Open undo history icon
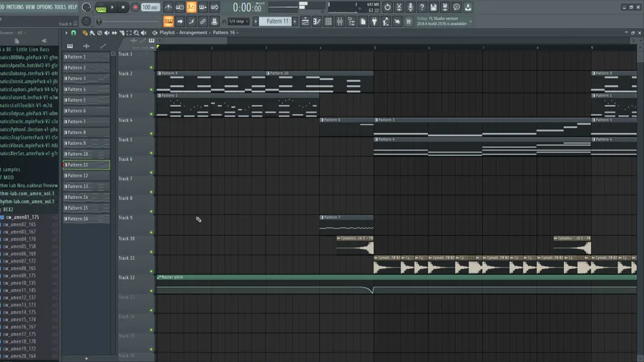Screen dimensions: 644x362 pyautogui.click(x=387, y=7)
